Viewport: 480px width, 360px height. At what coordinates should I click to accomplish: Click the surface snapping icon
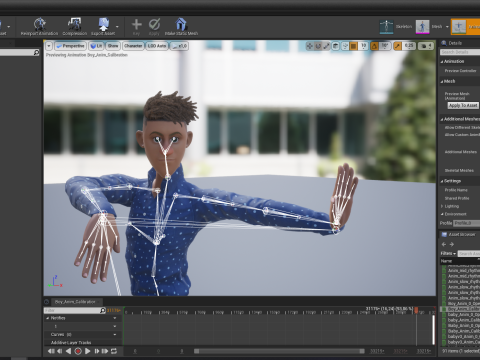pyautogui.click(x=346, y=46)
